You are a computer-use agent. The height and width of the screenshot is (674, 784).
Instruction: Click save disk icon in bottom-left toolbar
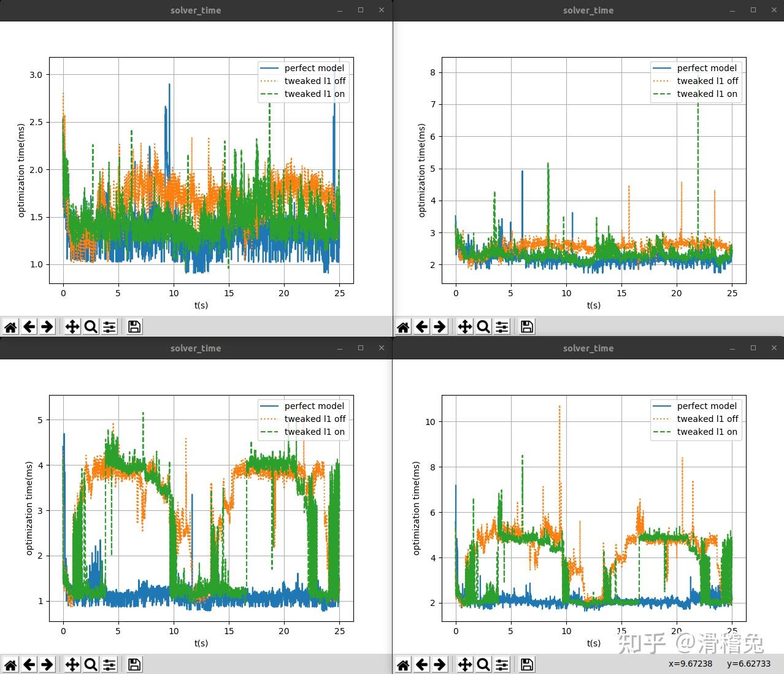click(x=134, y=664)
